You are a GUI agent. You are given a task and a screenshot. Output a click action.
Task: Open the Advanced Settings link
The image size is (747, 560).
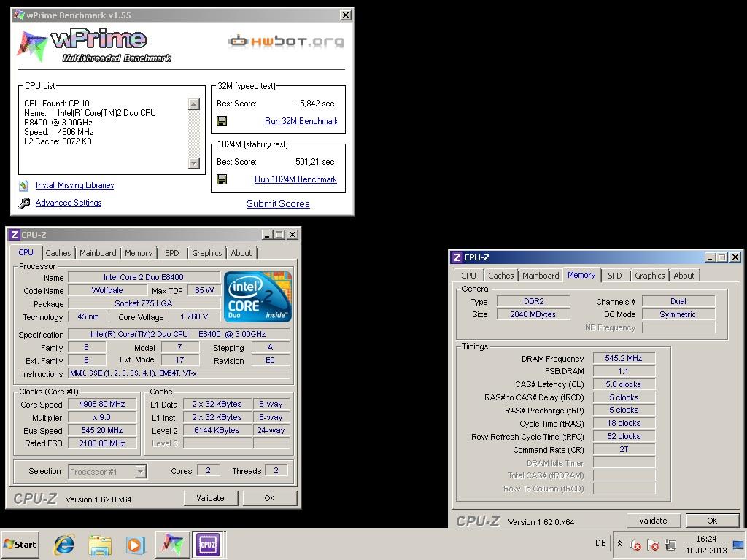coord(69,203)
